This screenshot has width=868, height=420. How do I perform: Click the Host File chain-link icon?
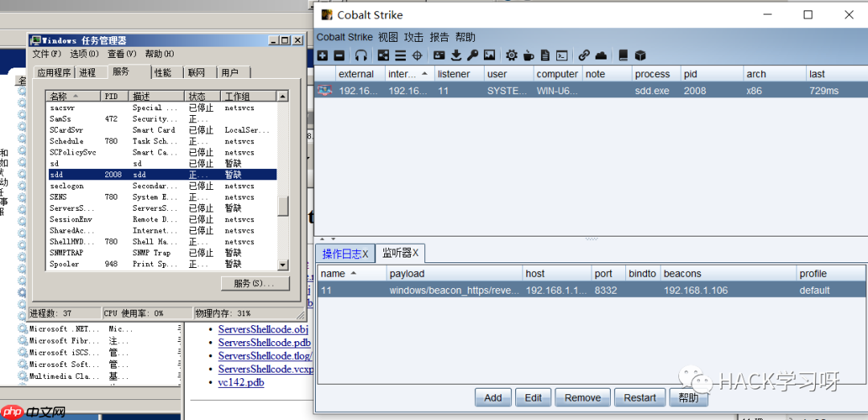pyautogui.click(x=584, y=56)
